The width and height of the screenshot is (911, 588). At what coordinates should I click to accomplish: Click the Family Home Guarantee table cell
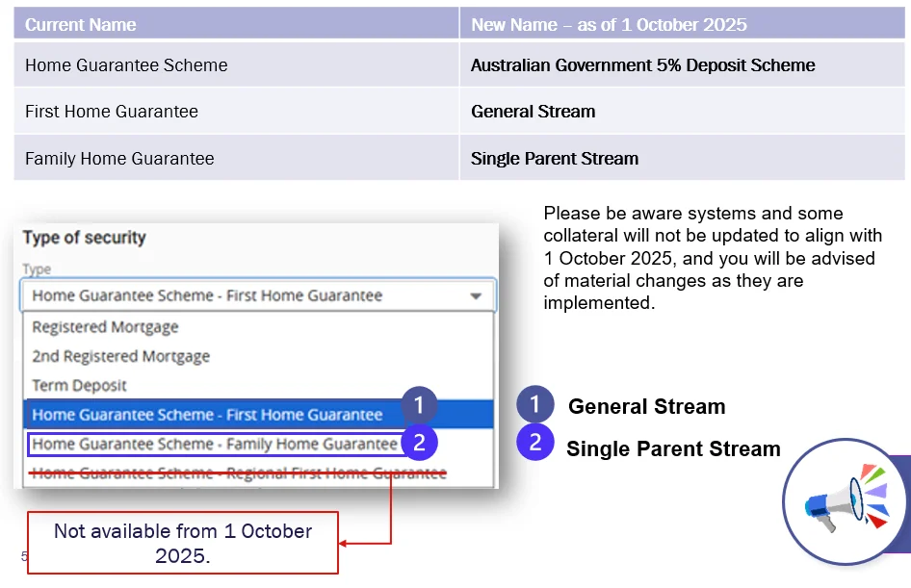point(236,159)
